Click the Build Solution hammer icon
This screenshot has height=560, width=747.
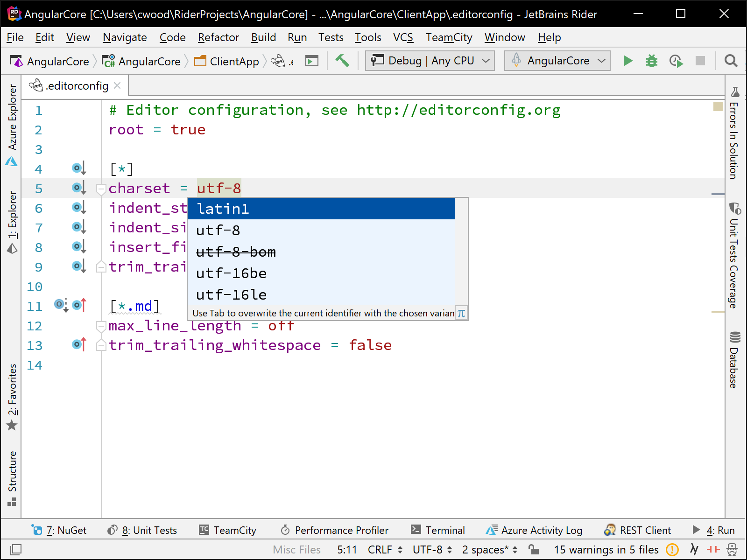click(x=342, y=61)
